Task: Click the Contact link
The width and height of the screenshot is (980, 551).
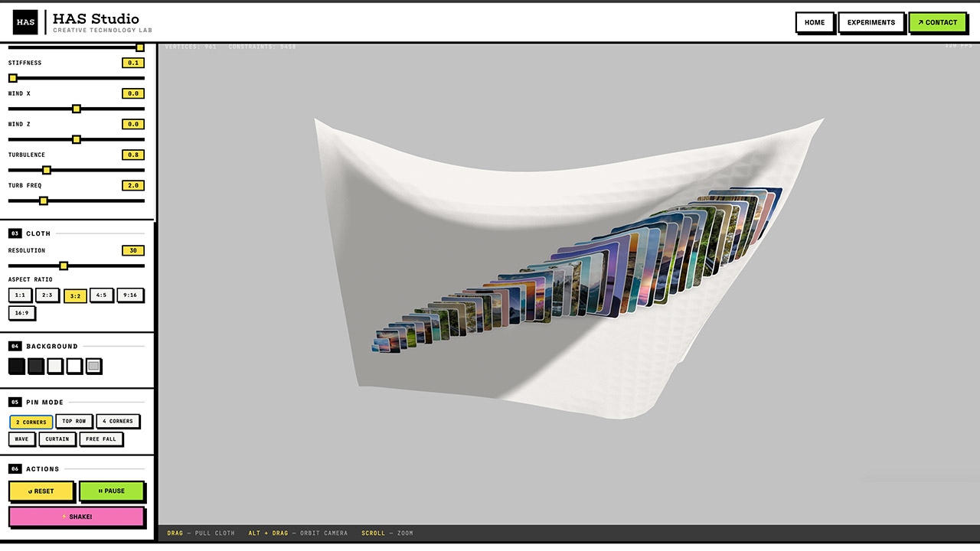Action: pos(938,22)
